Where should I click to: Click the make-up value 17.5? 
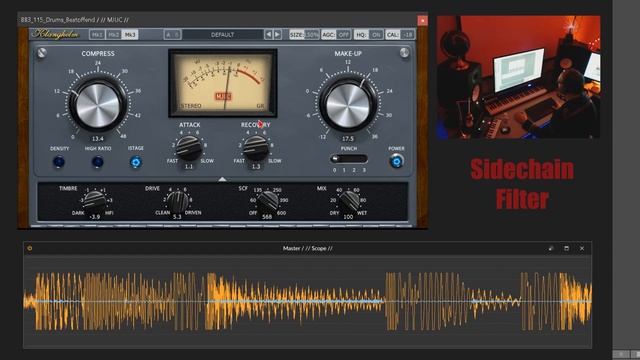pyautogui.click(x=348, y=139)
